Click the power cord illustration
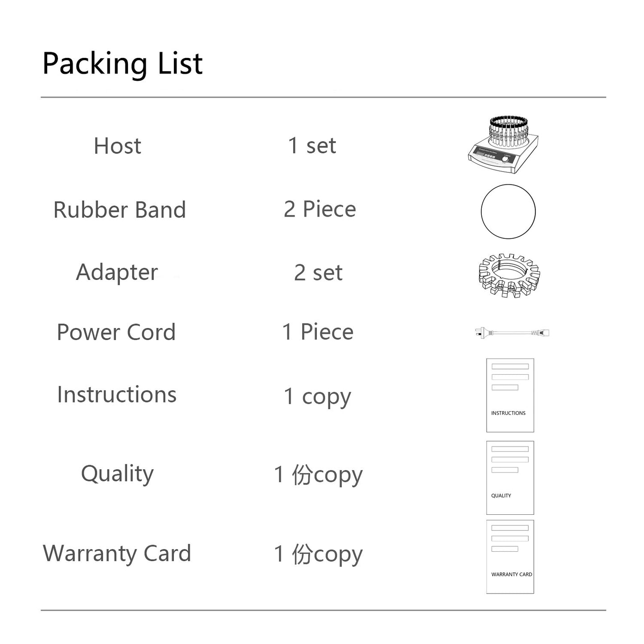 click(x=512, y=332)
